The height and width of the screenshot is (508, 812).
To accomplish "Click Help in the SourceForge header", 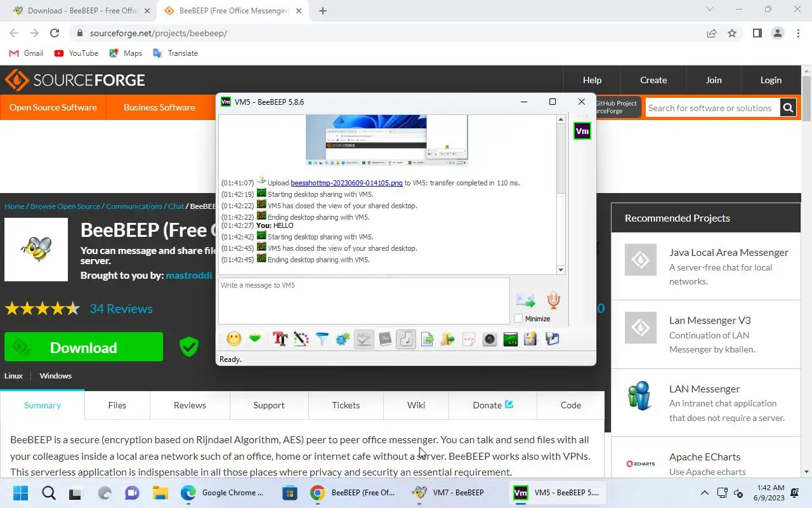I will pyautogui.click(x=592, y=80).
